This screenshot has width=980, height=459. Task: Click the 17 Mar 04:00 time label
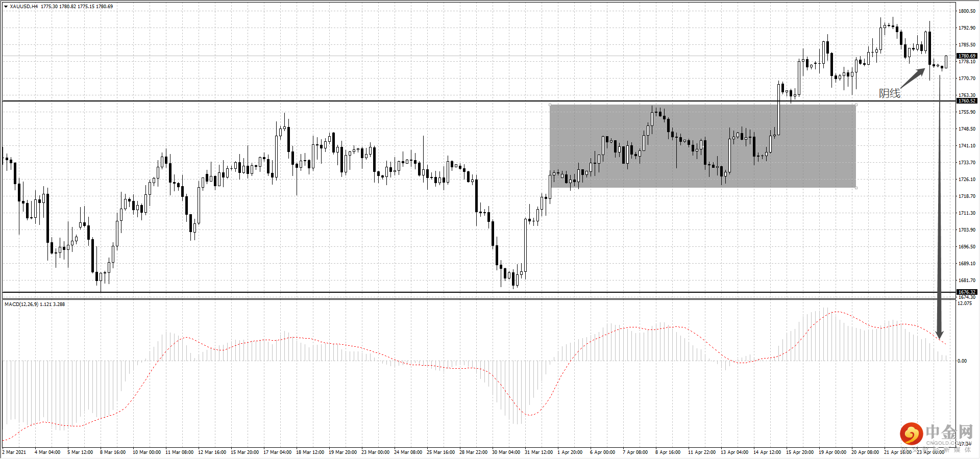tap(277, 452)
